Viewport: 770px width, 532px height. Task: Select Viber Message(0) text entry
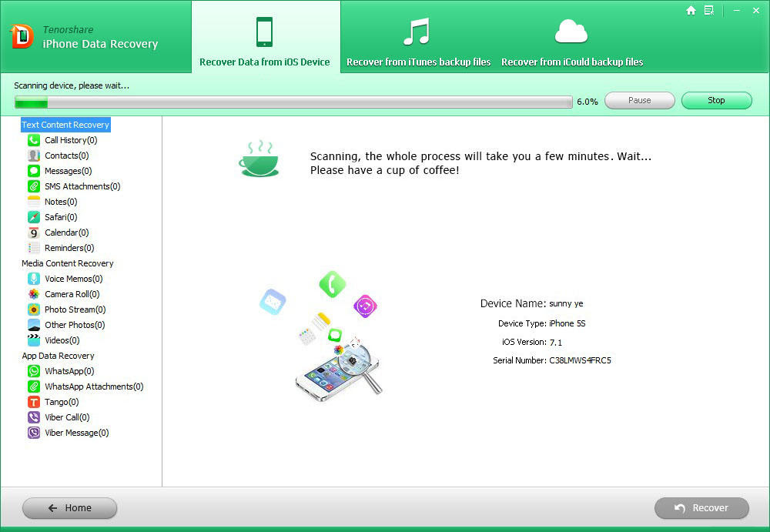76,433
